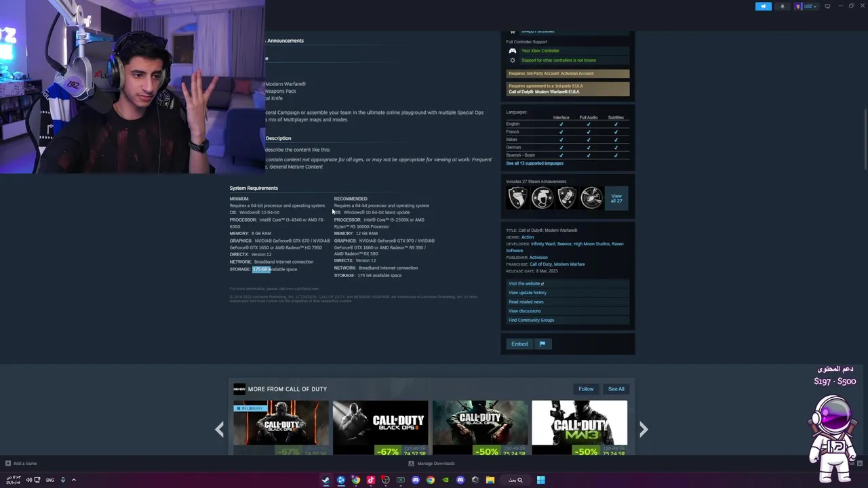
Task: Open 'Your Xbox Controller' link
Action: (540, 51)
